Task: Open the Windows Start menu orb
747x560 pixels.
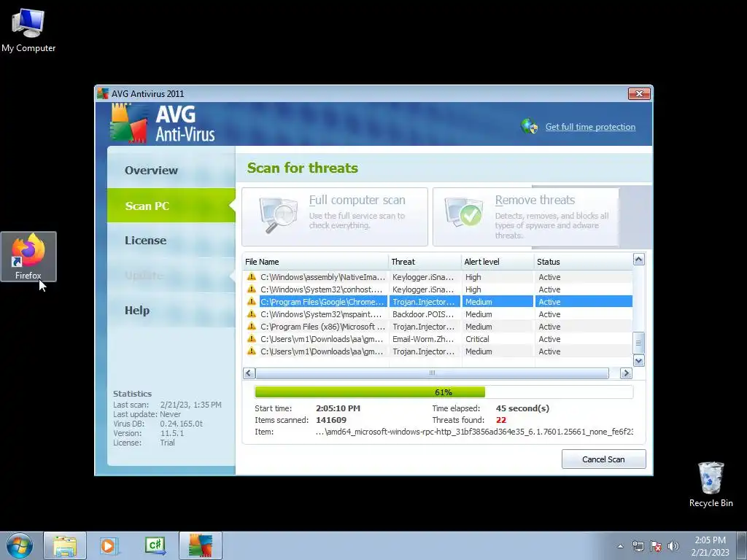Action: pyautogui.click(x=19, y=545)
